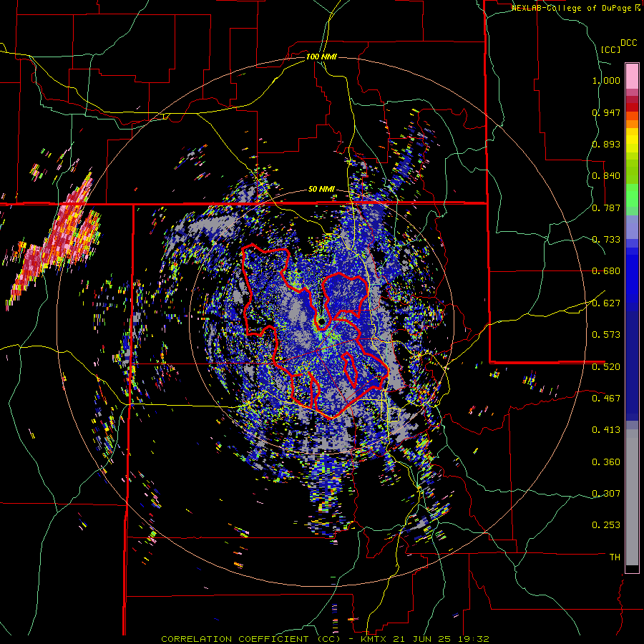
Task: Select the 0.413 scale value
Action: click(x=606, y=430)
